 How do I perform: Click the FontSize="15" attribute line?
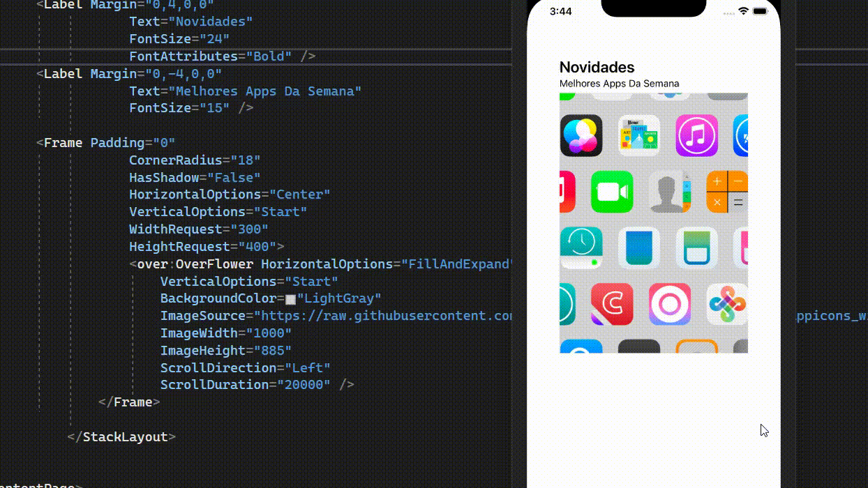click(x=191, y=108)
